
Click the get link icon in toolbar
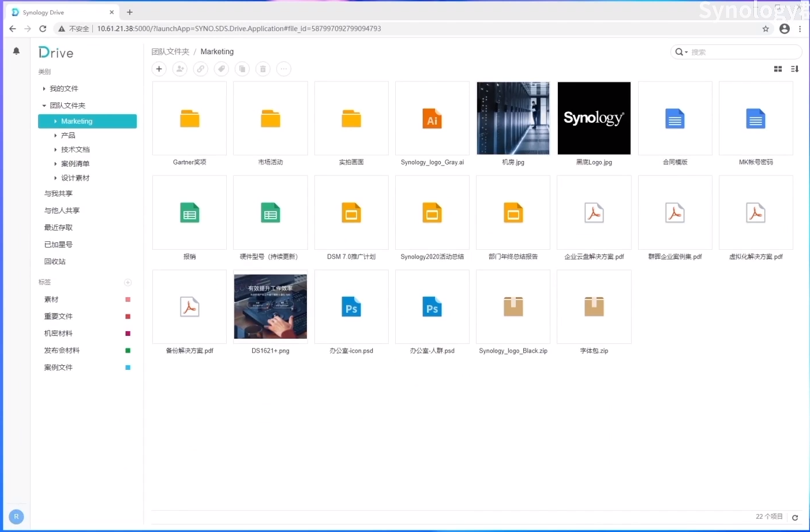pos(201,69)
